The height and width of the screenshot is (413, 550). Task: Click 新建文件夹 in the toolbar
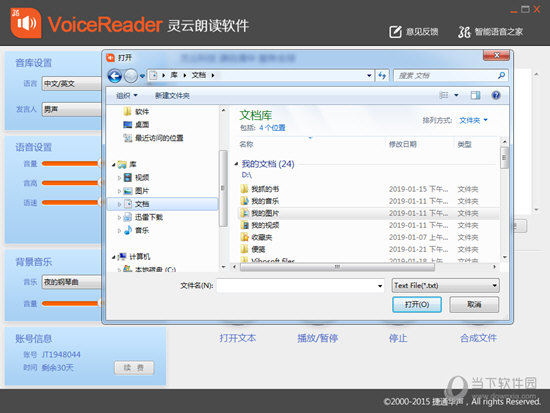(172, 95)
